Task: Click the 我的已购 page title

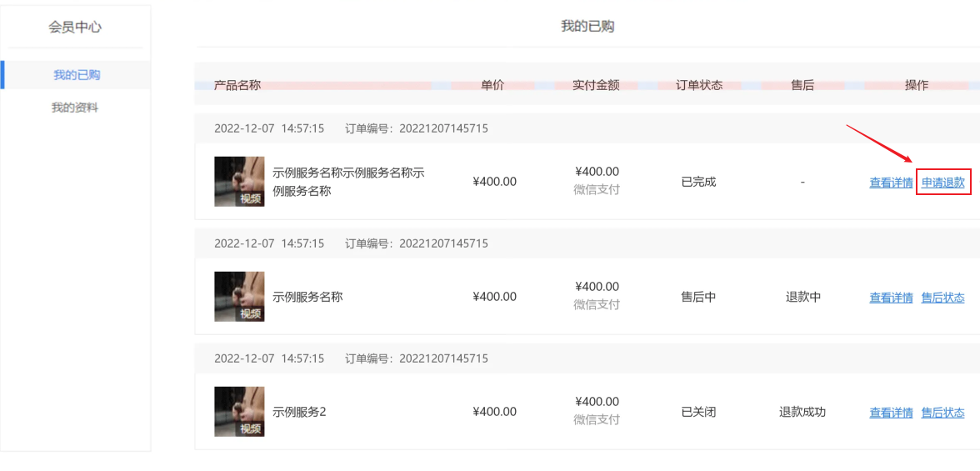Action: point(587,27)
